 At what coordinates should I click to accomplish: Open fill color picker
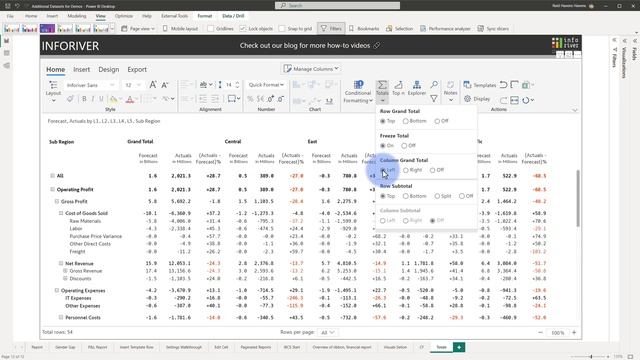114,99
